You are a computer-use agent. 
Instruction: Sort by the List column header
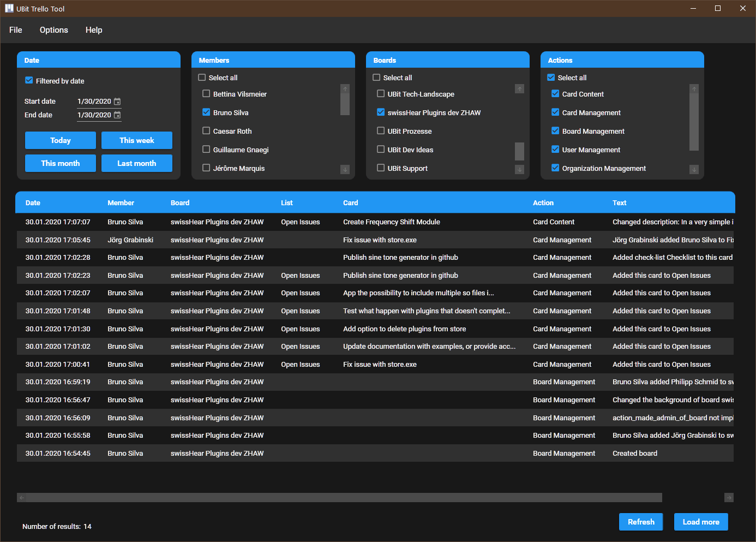coord(287,202)
